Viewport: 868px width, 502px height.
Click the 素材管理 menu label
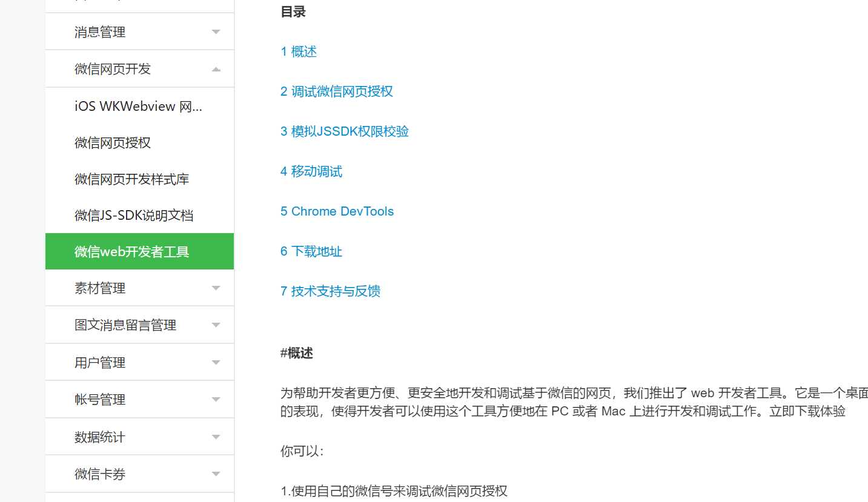(x=100, y=288)
